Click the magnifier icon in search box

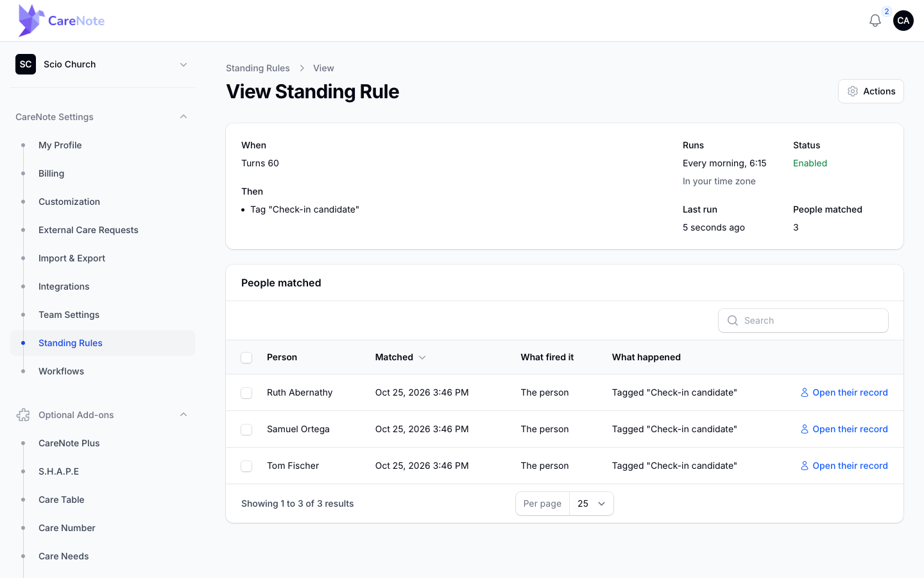point(733,320)
